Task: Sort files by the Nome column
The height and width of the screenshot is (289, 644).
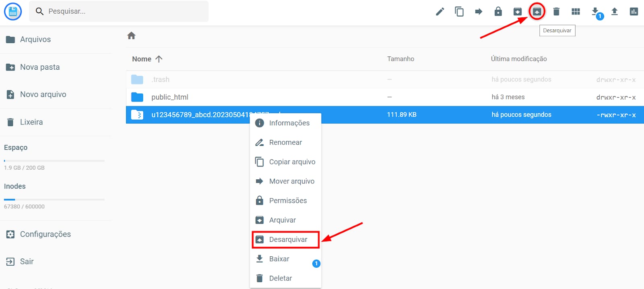Action: coord(142,59)
